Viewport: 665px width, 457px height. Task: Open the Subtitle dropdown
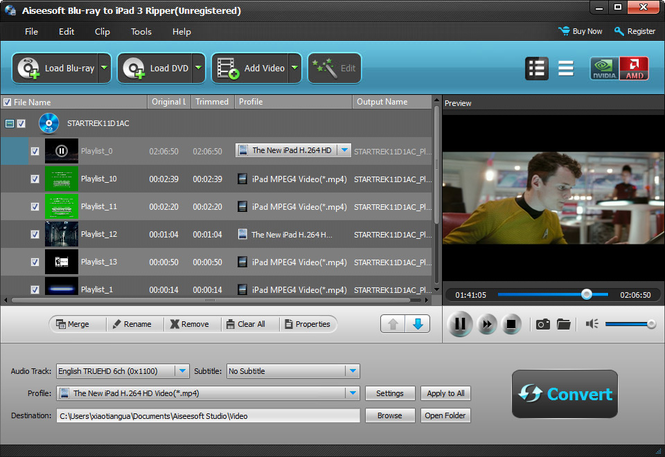(x=352, y=371)
